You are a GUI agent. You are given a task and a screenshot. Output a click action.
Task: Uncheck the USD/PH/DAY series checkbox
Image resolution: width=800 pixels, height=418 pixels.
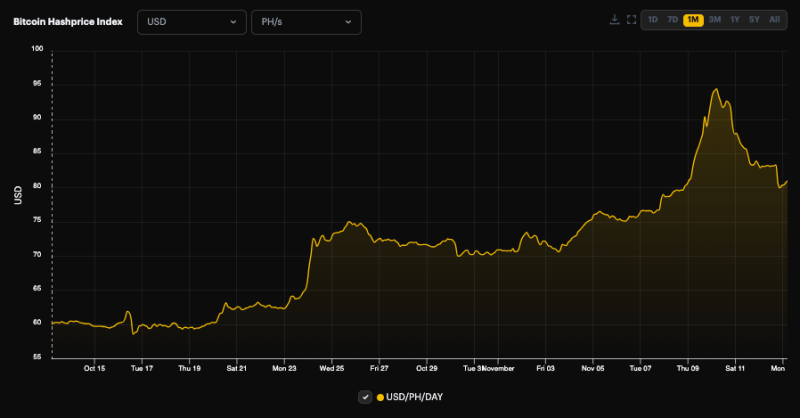[365, 397]
